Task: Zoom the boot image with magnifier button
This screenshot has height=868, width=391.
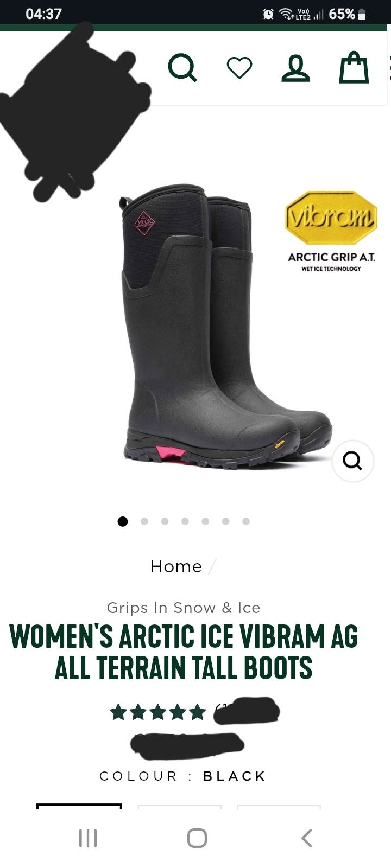Action: (353, 461)
